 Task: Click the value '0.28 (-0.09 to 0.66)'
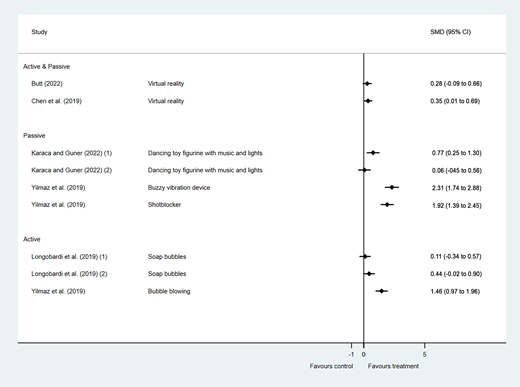coord(456,84)
